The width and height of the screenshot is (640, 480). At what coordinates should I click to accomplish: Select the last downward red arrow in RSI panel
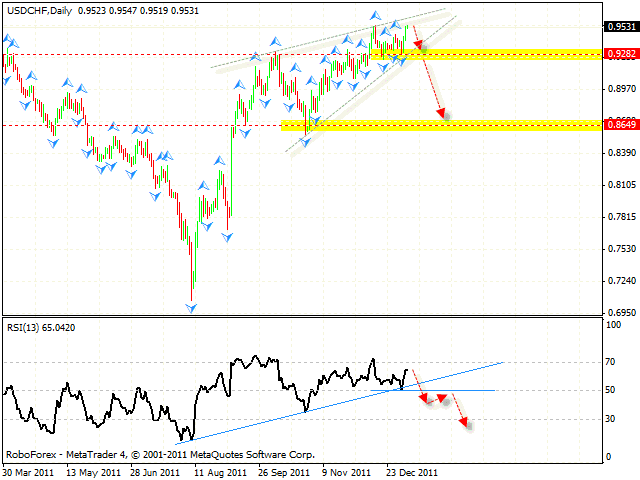click(x=460, y=410)
